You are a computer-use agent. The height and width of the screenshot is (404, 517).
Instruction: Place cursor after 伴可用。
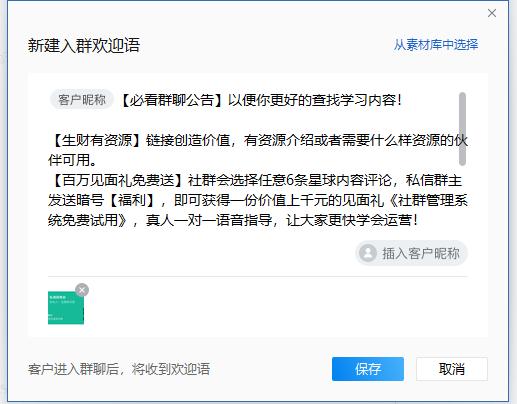tap(97, 160)
